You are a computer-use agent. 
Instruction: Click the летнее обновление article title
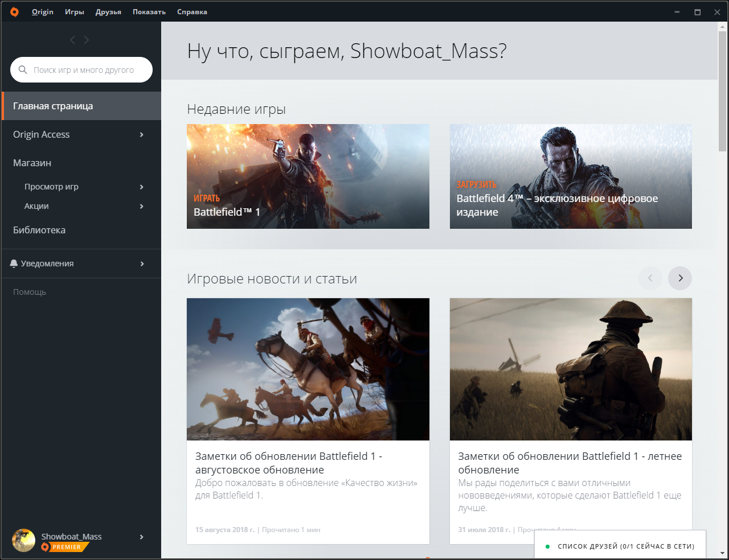coord(570,463)
